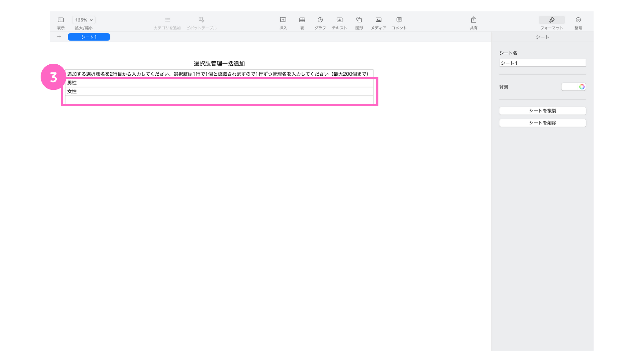
Task: Add a Comment (コメント) via toolbar icon
Action: pyautogui.click(x=399, y=20)
